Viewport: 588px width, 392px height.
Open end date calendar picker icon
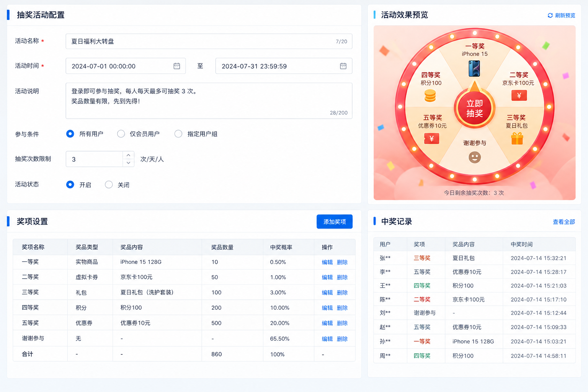343,66
